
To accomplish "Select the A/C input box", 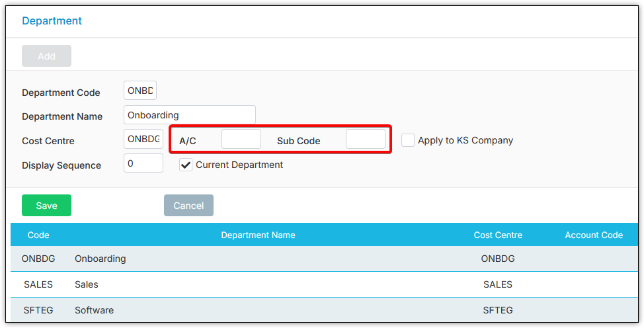I will pos(241,140).
